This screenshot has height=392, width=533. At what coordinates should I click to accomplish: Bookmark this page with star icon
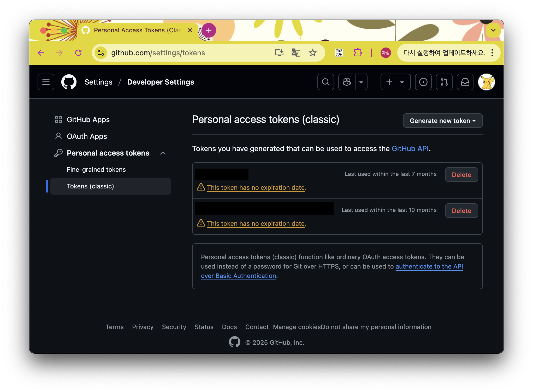pos(312,53)
